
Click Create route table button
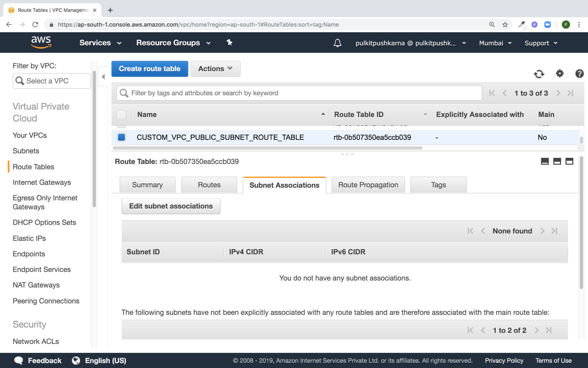(x=149, y=69)
